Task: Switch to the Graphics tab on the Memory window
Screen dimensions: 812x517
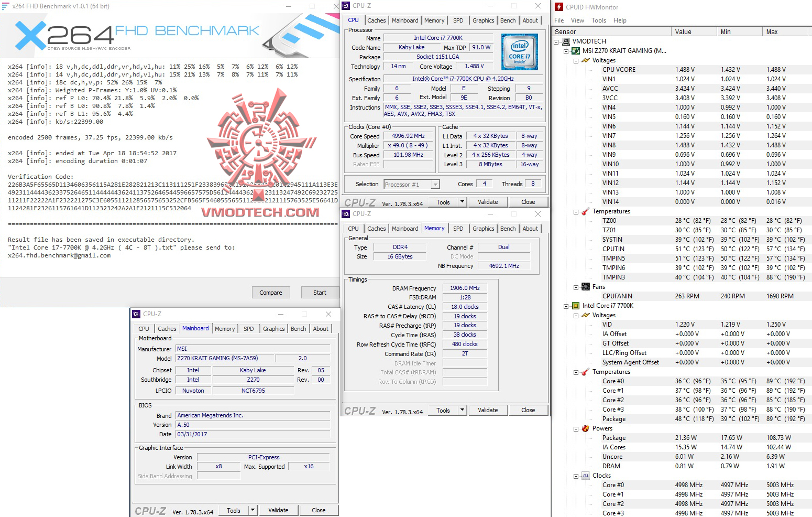Action: 482,228
